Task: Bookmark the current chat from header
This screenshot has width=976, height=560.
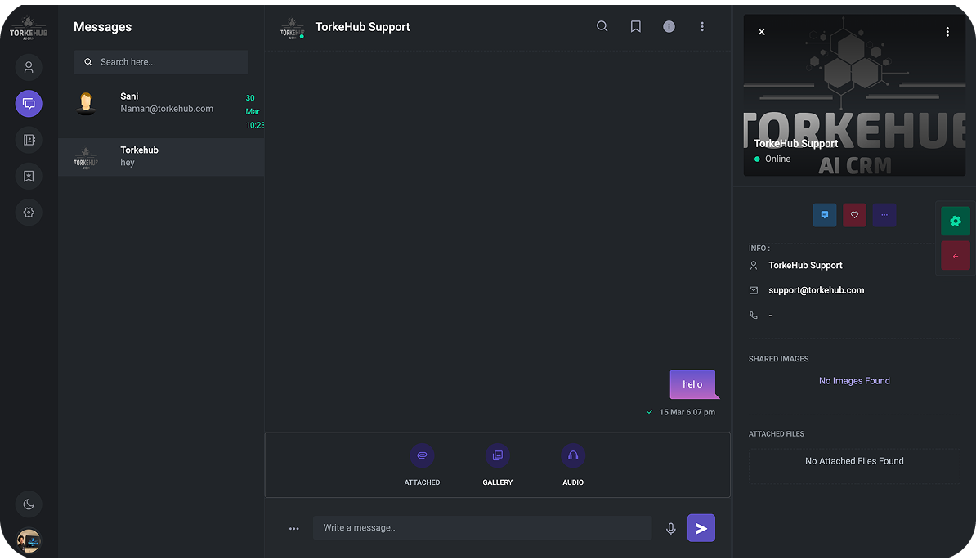Action: click(x=635, y=27)
